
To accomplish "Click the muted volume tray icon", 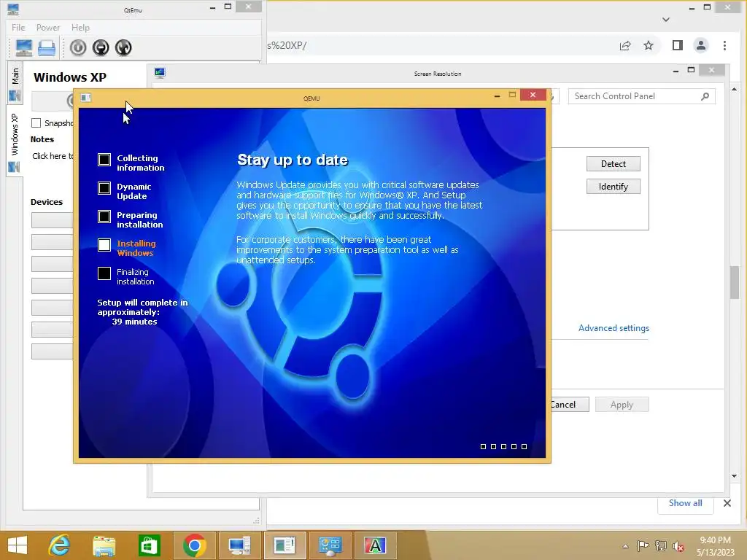I will point(678,545).
